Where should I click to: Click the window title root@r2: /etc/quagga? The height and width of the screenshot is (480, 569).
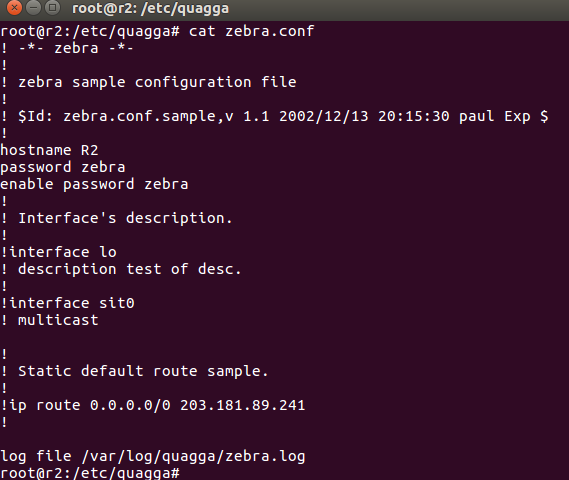tap(151, 9)
